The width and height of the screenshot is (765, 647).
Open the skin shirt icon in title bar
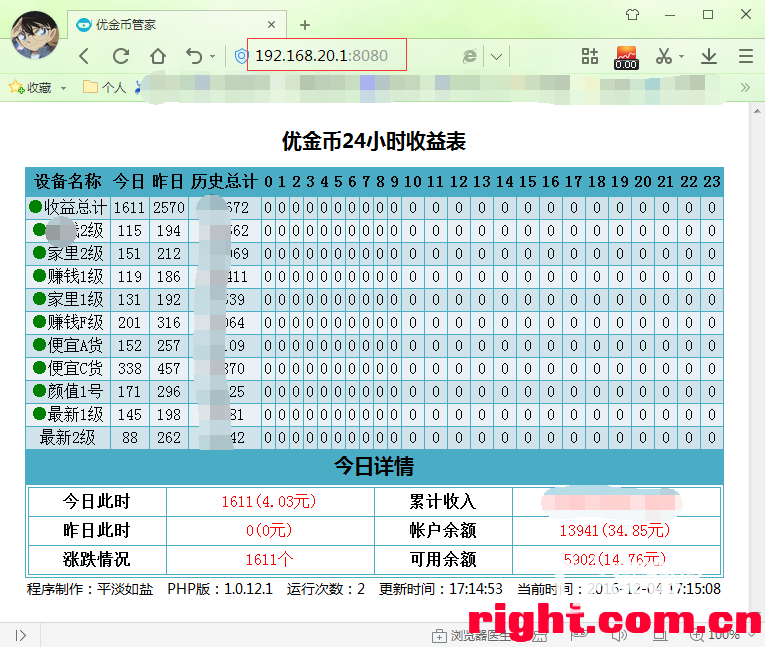[x=632, y=15]
